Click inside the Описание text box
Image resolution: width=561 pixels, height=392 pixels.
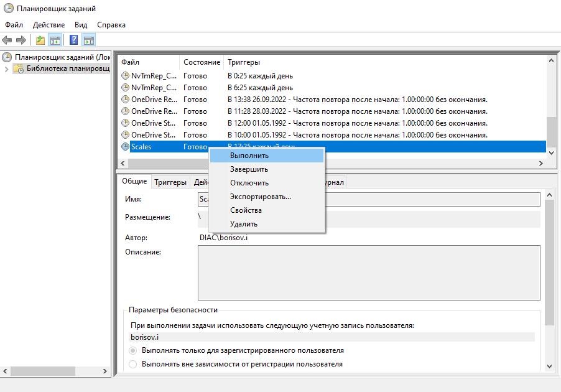[x=368, y=273]
